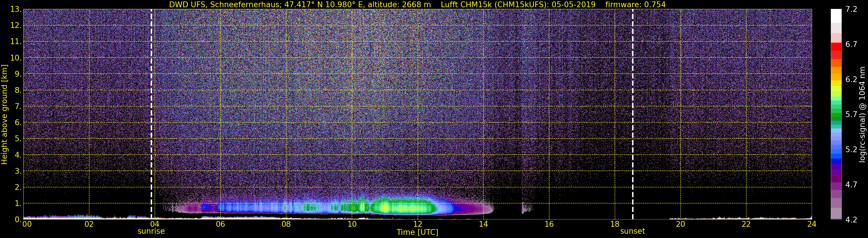Click the sunrise label below the time axis
Image resolution: width=868 pixels, height=238 pixels.
[x=151, y=231]
